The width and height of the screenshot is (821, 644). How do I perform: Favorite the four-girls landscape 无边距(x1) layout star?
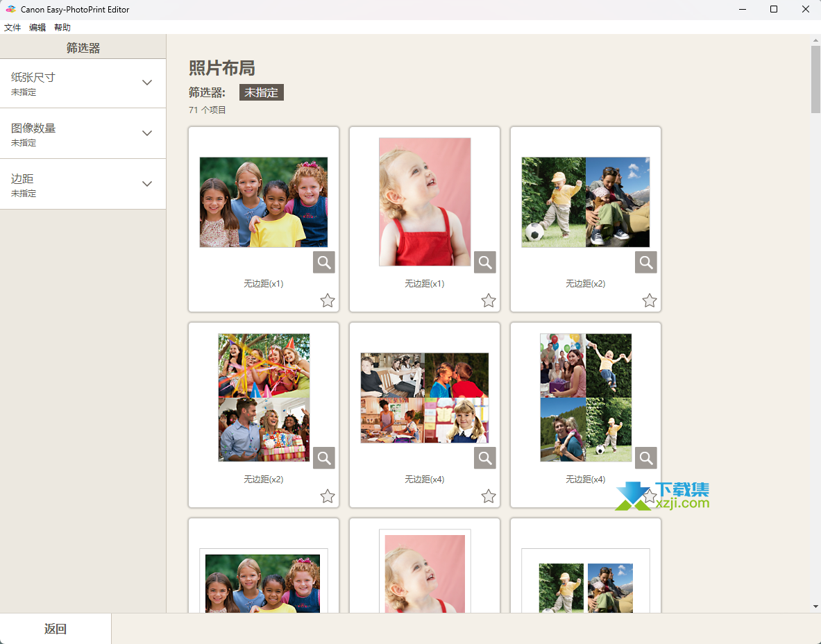click(x=328, y=300)
